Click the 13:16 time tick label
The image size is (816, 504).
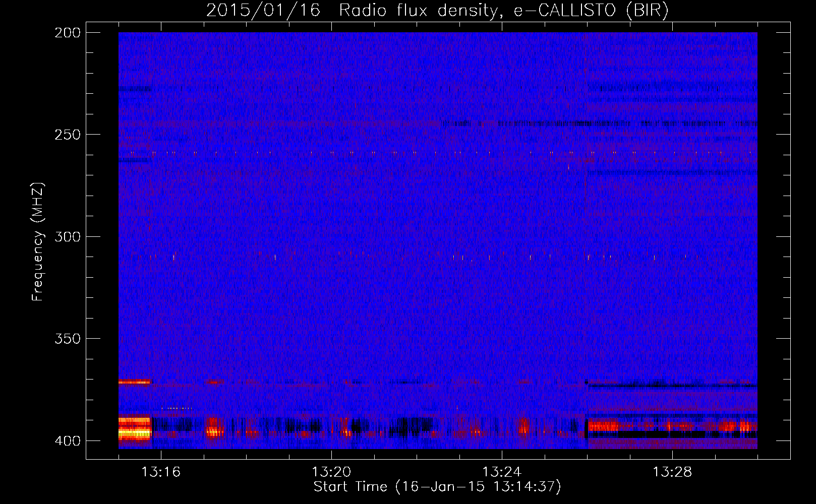[x=161, y=472]
